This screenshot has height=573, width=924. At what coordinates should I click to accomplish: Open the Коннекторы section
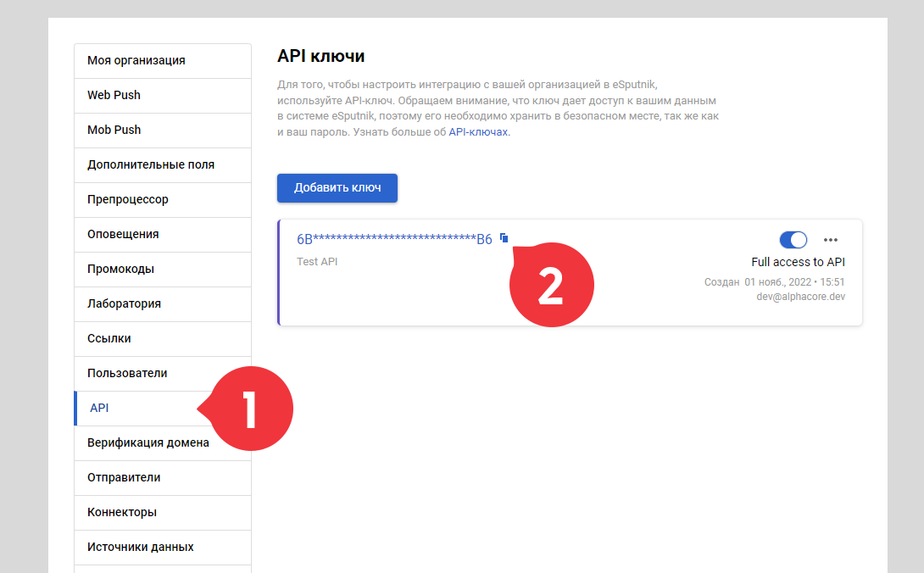click(163, 513)
